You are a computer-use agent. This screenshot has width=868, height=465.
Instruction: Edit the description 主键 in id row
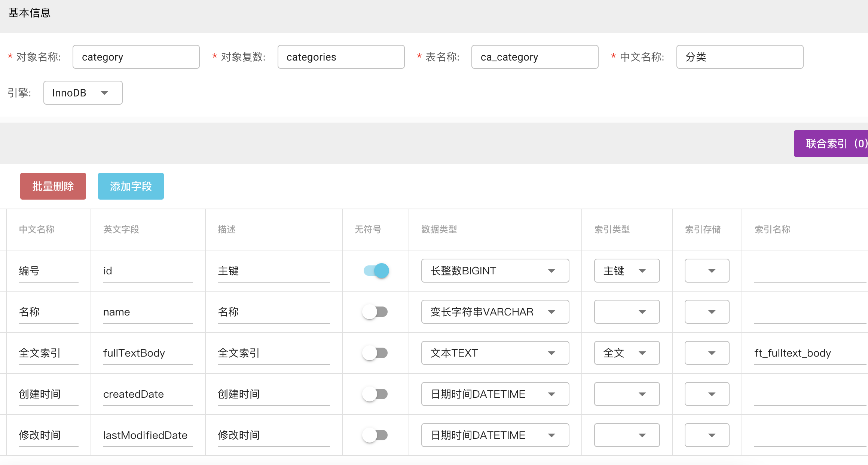pos(273,271)
